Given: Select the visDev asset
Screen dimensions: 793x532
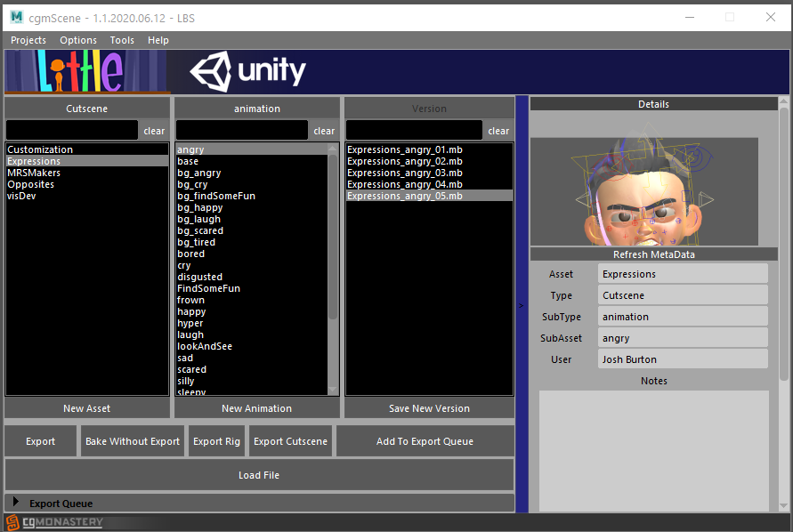Looking at the screenshot, I should tap(87, 197).
